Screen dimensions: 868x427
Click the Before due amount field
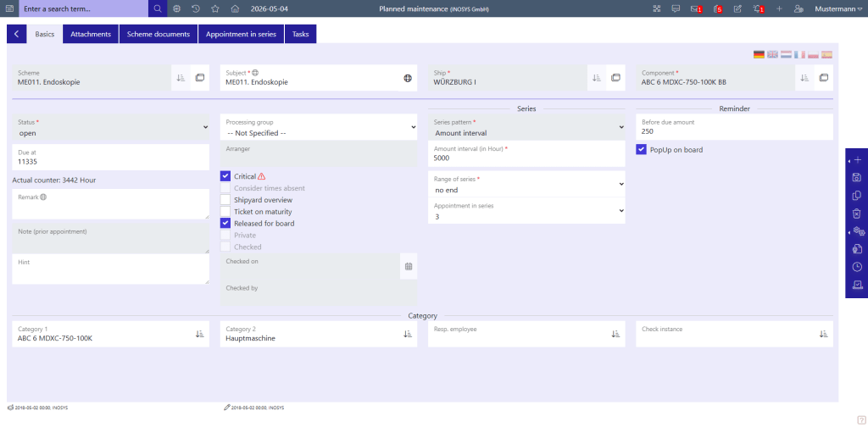click(734, 127)
